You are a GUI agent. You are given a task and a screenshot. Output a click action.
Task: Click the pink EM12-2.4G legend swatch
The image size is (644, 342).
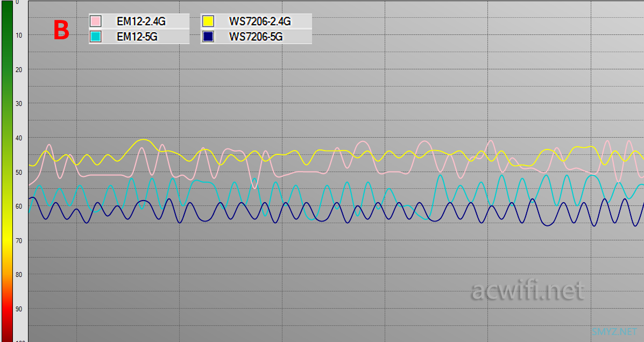pyautogui.click(x=96, y=21)
